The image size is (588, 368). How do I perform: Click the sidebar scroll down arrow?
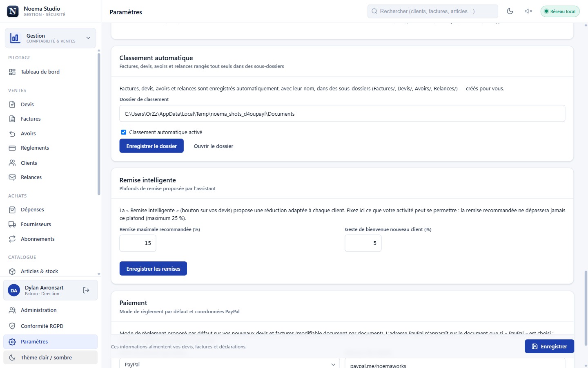click(x=99, y=274)
